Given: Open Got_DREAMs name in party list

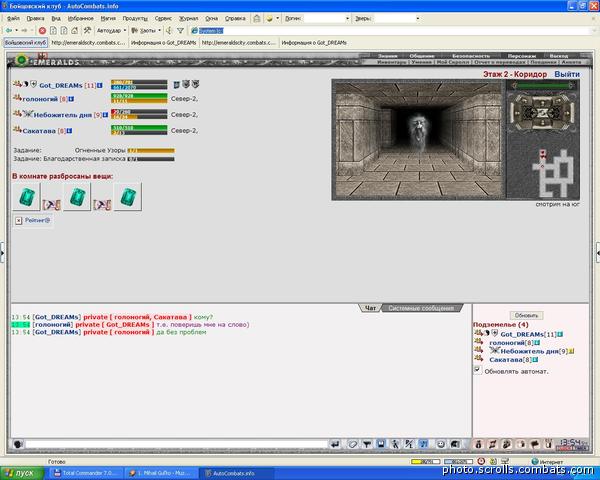Looking at the screenshot, I should pyautogui.click(x=61, y=85).
